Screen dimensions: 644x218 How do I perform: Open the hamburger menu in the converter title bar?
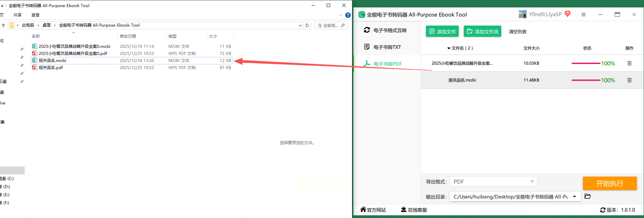point(584,14)
